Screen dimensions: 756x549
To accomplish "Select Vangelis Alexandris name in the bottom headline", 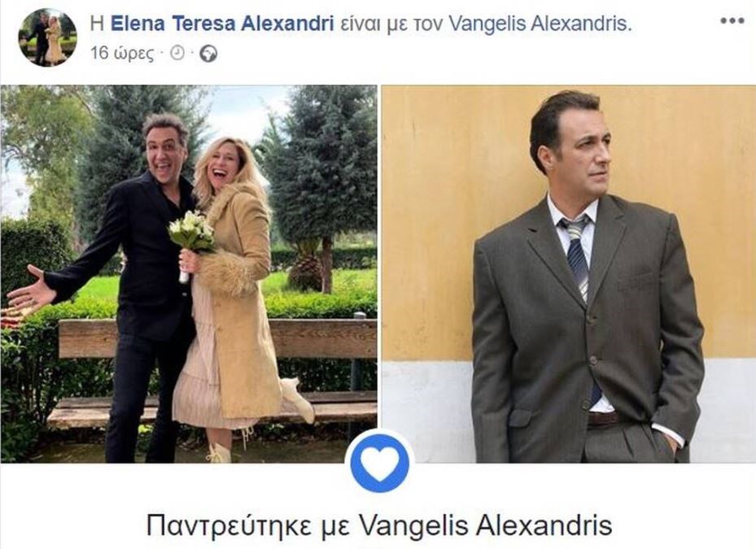I will (x=486, y=525).
